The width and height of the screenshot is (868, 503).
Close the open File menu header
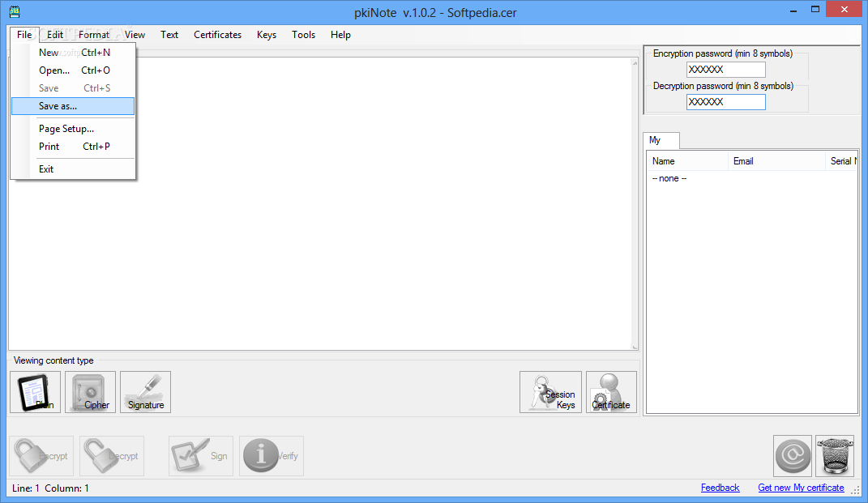(24, 34)
